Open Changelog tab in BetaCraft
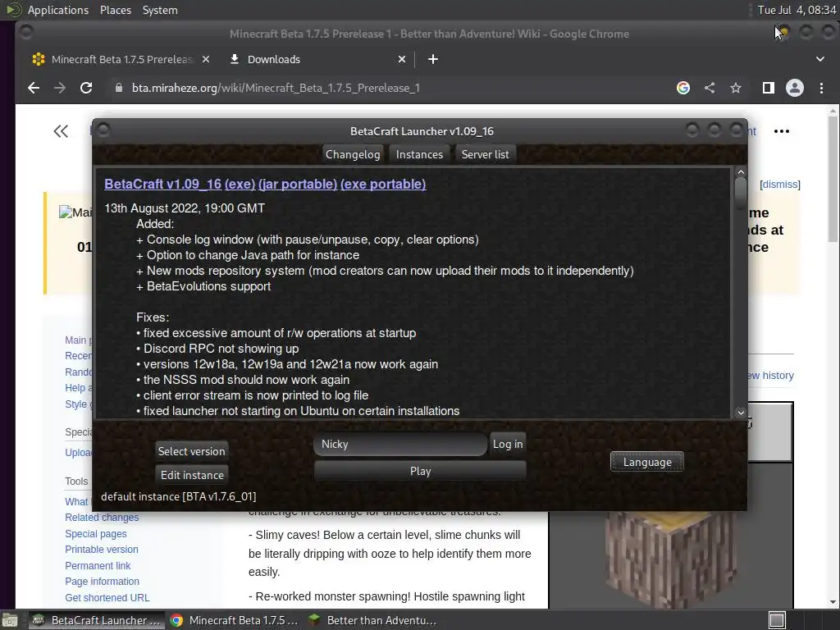 pos(353,154)
